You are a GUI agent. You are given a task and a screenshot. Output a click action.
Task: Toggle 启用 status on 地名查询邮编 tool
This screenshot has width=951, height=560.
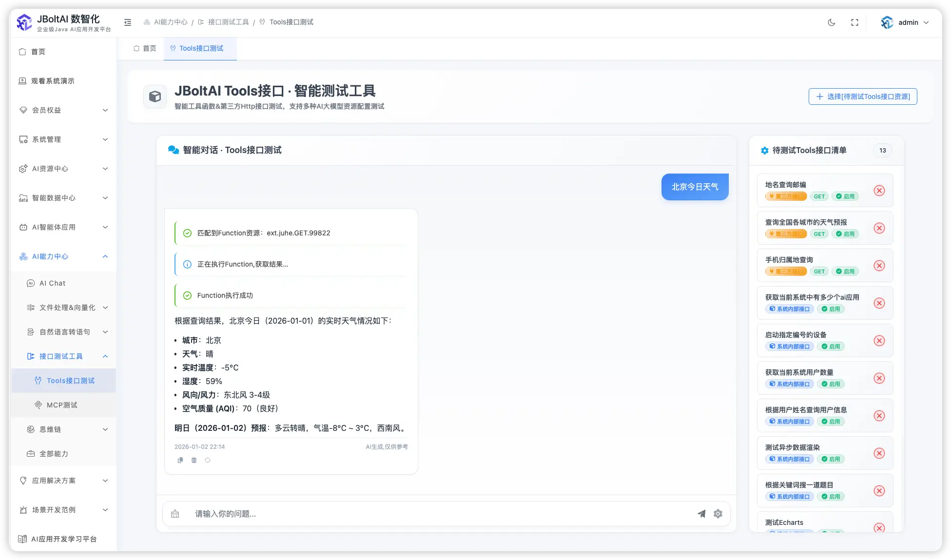[x=846, y=196]
